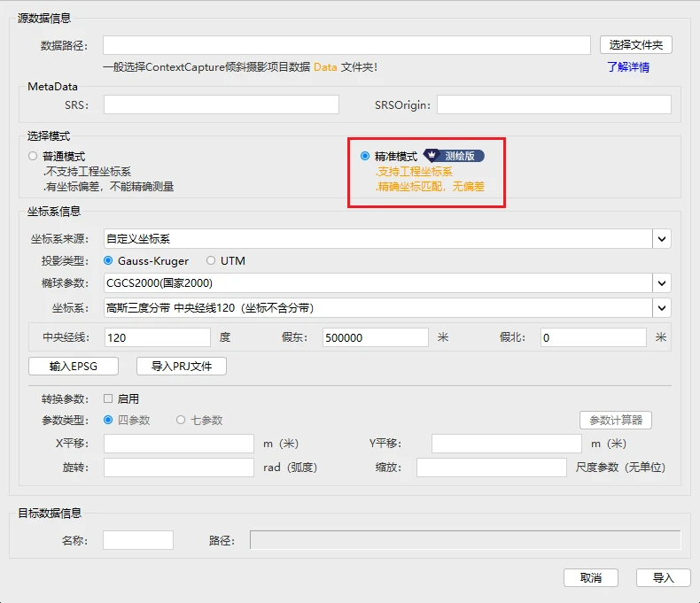Click the 中央经线 field showing 120
The width and height of the screenshot is (700, 603).
(x=158, y=337)
